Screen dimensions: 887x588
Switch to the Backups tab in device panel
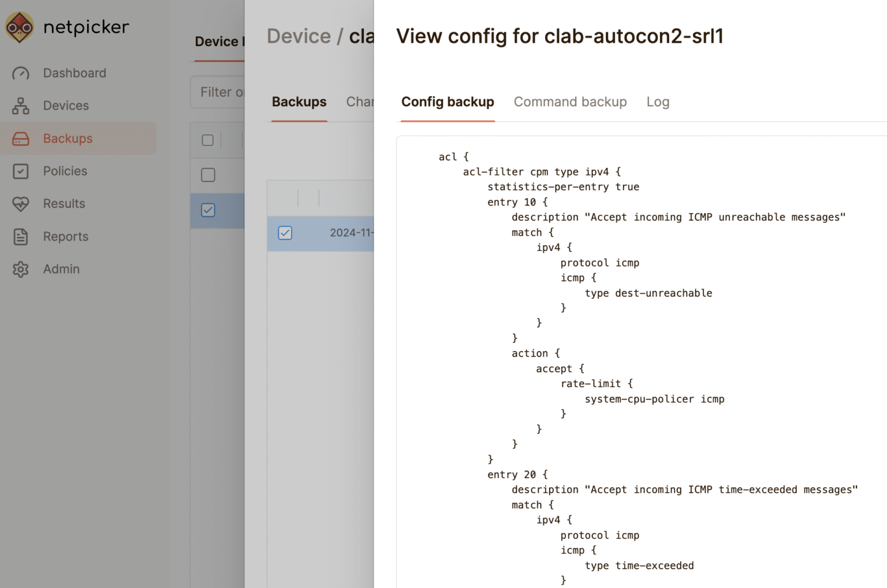coord(299,102)
